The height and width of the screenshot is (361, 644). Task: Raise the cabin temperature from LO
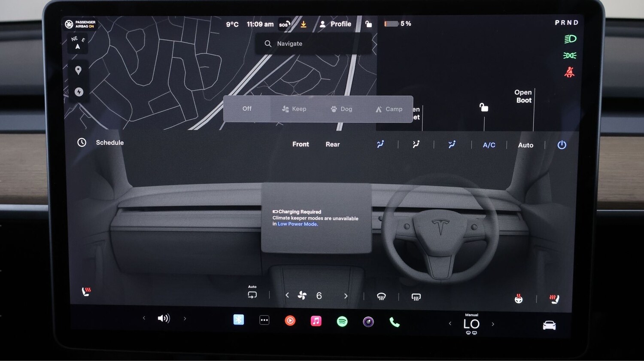coord(493,324)
